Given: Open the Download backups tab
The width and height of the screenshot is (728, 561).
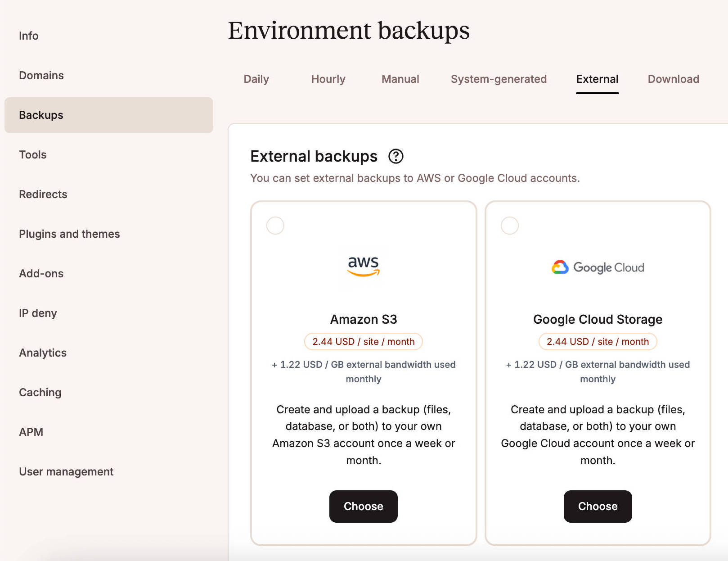Looking at the screenshot, I should 673,79.
